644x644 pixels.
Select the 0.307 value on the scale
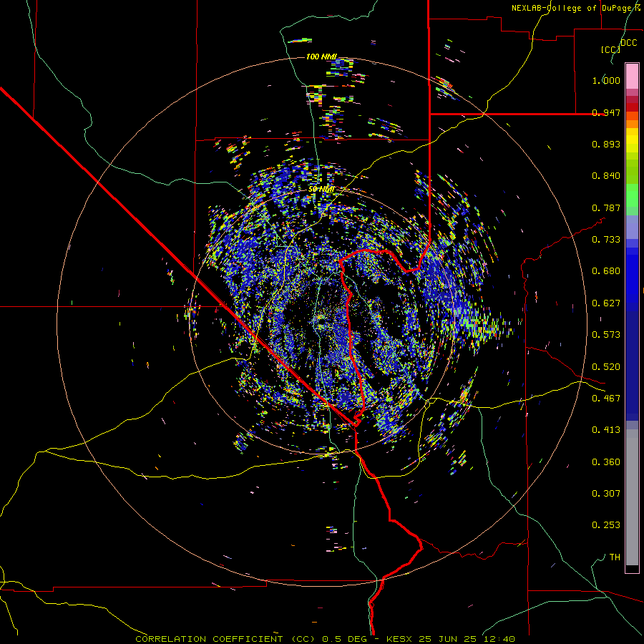point(606,494)
